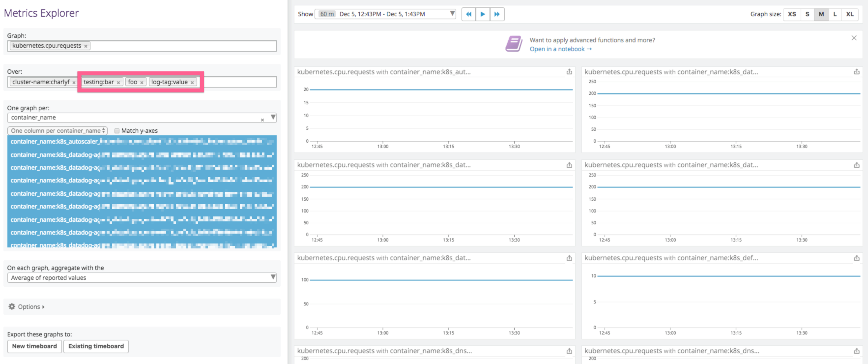This screenshot has width=868, height=364.
Task: Click the Options gear icon
Action: (x=12, y=306)
